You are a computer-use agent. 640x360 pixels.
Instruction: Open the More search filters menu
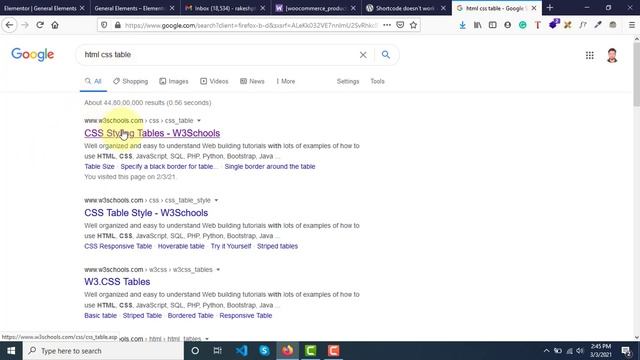pyautogui.click(x=286, y=81)
